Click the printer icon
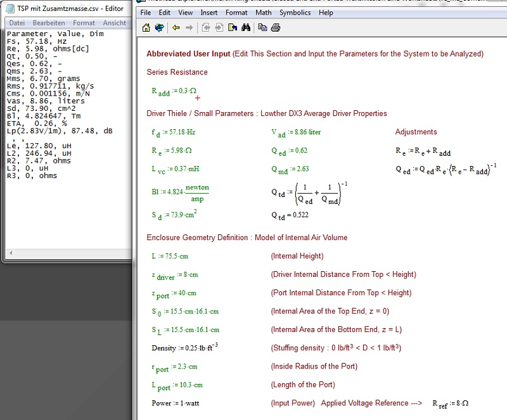The width and height of the screenshot is (507, 420). tap(276, 28)
